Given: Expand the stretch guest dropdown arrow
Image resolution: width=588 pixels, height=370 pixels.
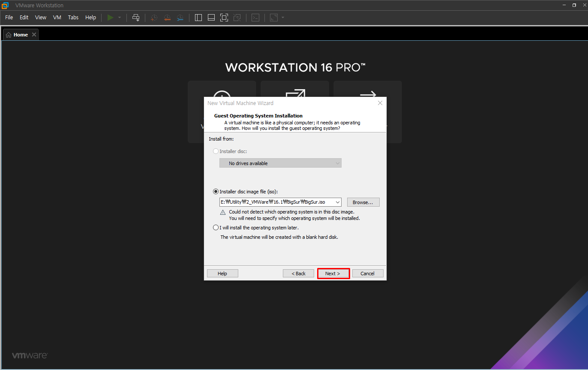Looking at the screenshot, I should coord(283,18).
